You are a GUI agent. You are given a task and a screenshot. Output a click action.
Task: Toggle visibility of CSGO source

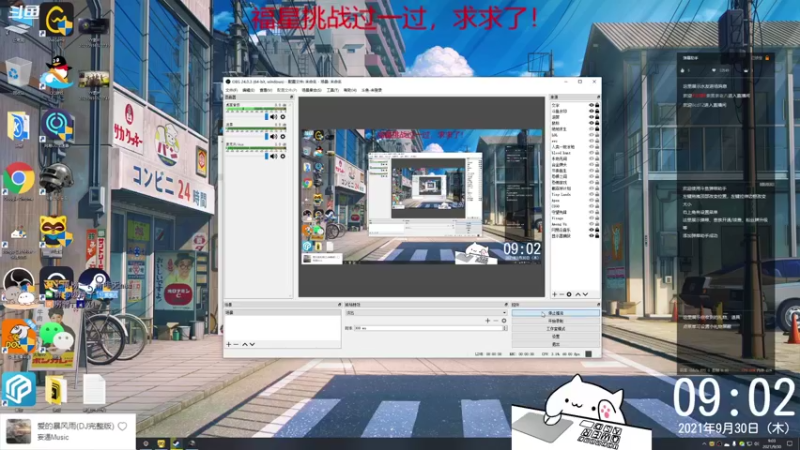(591, 206)
